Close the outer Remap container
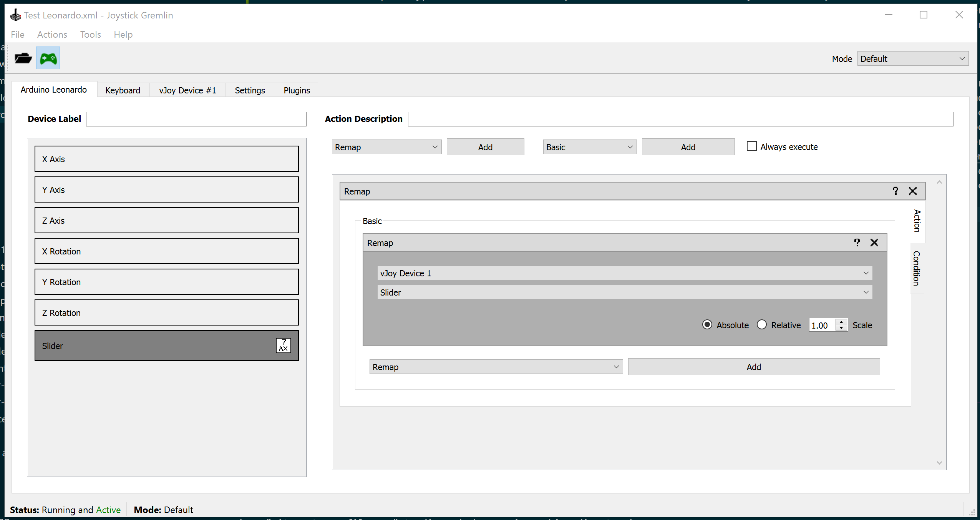Viewport: 980px width, 520px height. 913,191
